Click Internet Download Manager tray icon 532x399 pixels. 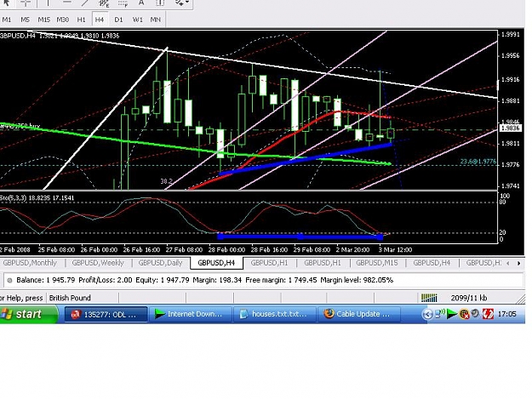(452, 314)
